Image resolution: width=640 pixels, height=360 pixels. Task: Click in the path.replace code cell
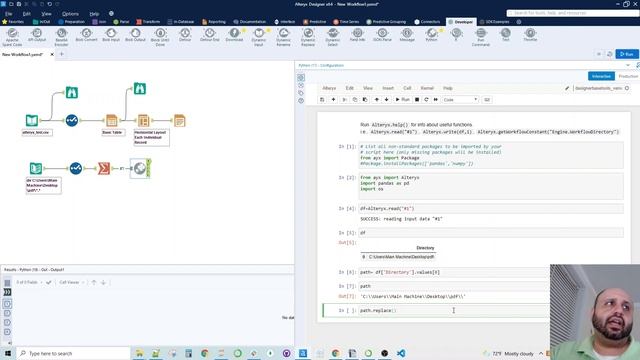pos(453,311)
